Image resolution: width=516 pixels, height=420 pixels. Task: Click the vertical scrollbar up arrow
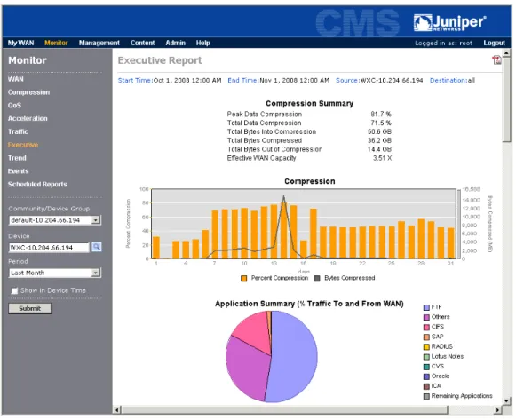coord(506,52)
